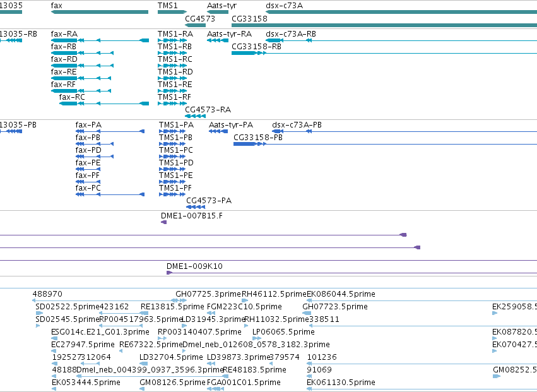Click the fax-PC protein label
Viewport: 537px width, 392px height.
[x=88, y=188]
